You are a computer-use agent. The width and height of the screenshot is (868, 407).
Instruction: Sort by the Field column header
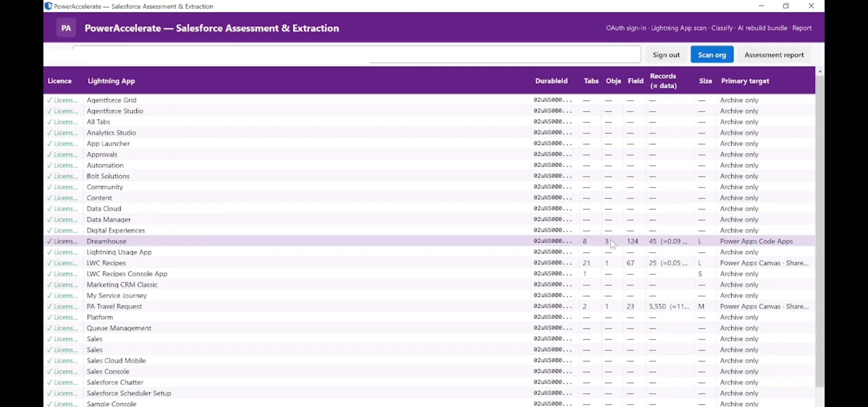coord(635,81)
